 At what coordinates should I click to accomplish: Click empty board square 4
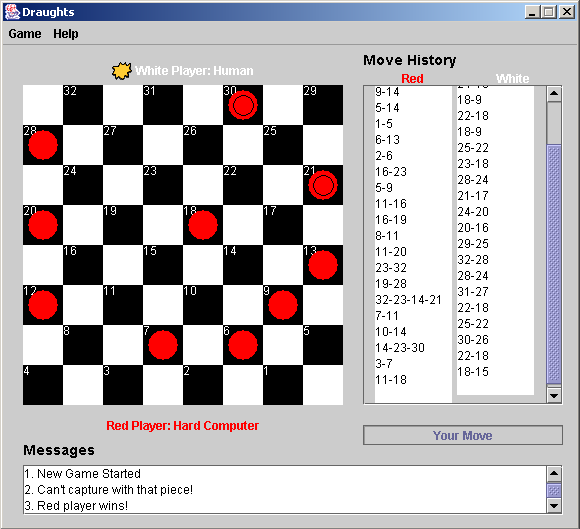pos(43,385)
